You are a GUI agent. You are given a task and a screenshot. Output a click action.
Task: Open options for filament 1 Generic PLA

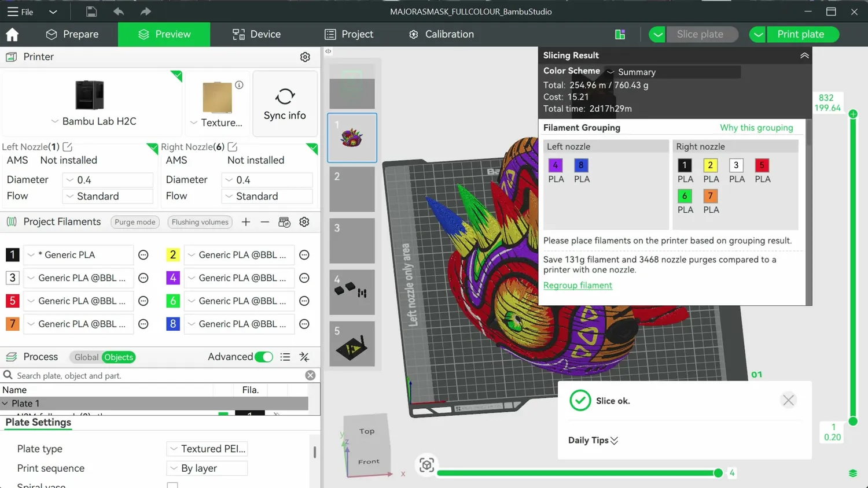[x=144, y=255]
